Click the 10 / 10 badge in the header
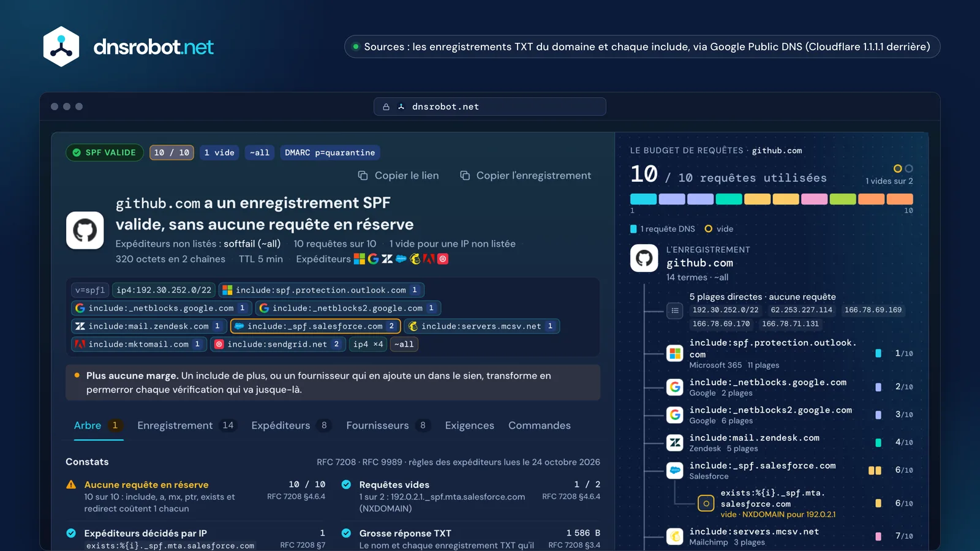The height and width of the screenshot is (551, 980). [x=171, y=152]
